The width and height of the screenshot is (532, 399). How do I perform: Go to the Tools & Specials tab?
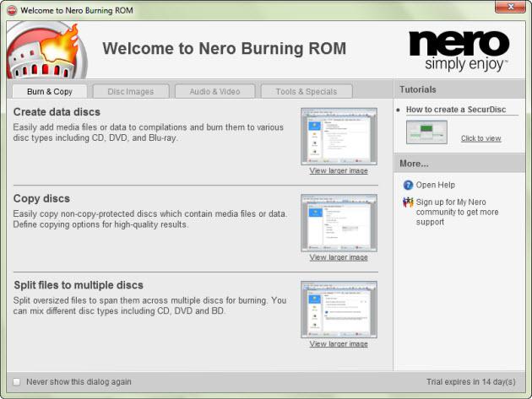tap(307, 92)
